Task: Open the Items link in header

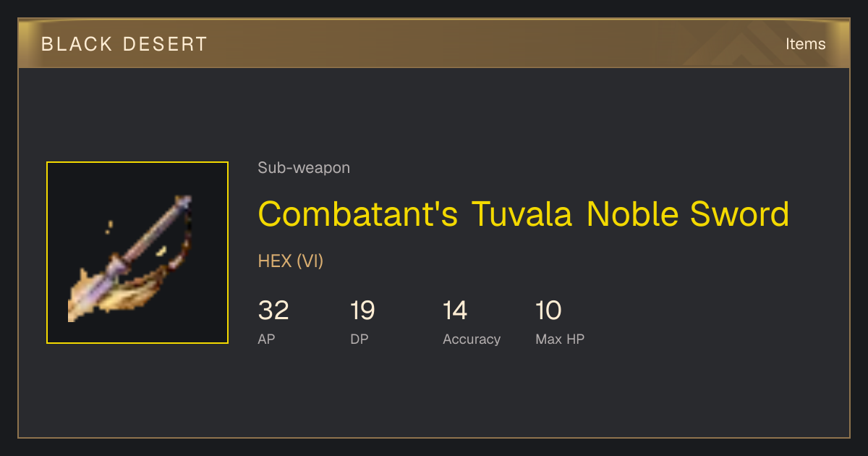Action: [x=805, y=43]
